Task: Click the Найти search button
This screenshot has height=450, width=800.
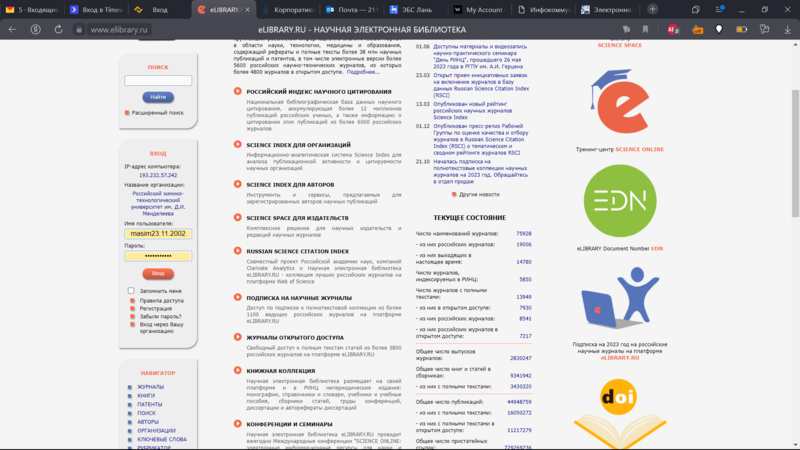Action: pos(158,97)
